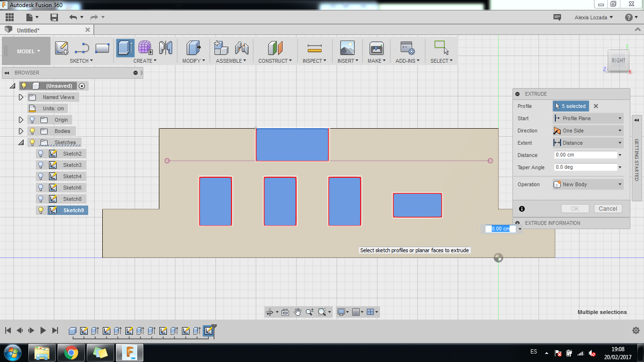Image resolution: width=644 pixels, height=362 pixels.
Task: Click the 3D Print make icon
Action: point(377,48)
